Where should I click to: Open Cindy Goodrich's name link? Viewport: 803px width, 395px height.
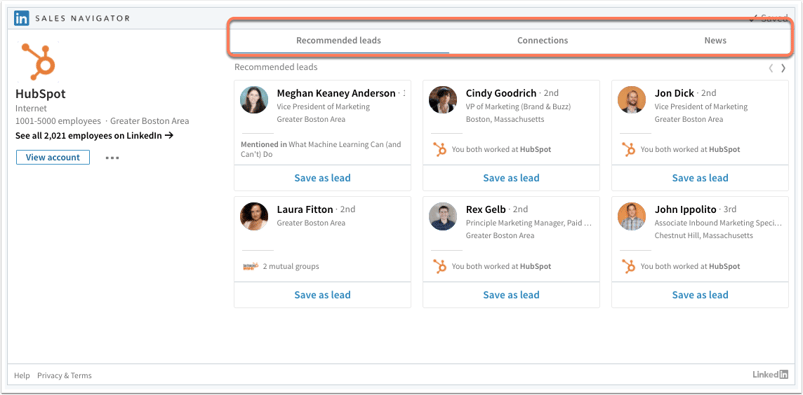(501, 93)
